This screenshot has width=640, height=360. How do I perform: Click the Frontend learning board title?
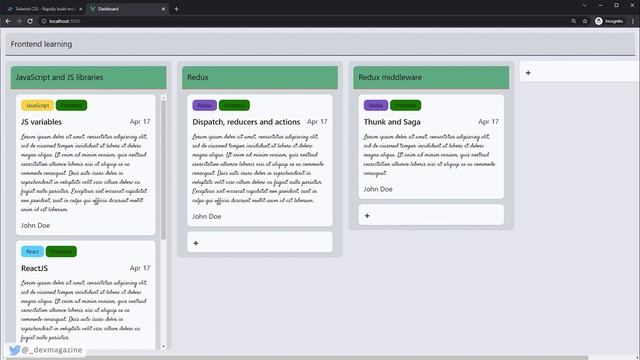tap(41, 44)
